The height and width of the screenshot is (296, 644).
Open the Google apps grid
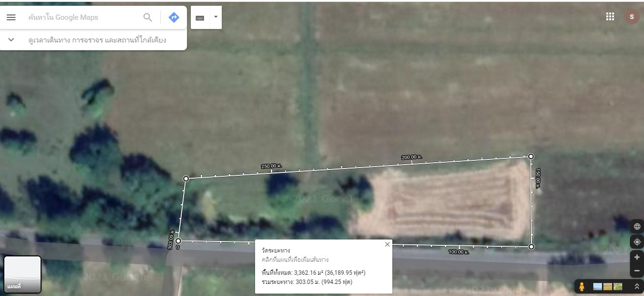pos(610,16)
